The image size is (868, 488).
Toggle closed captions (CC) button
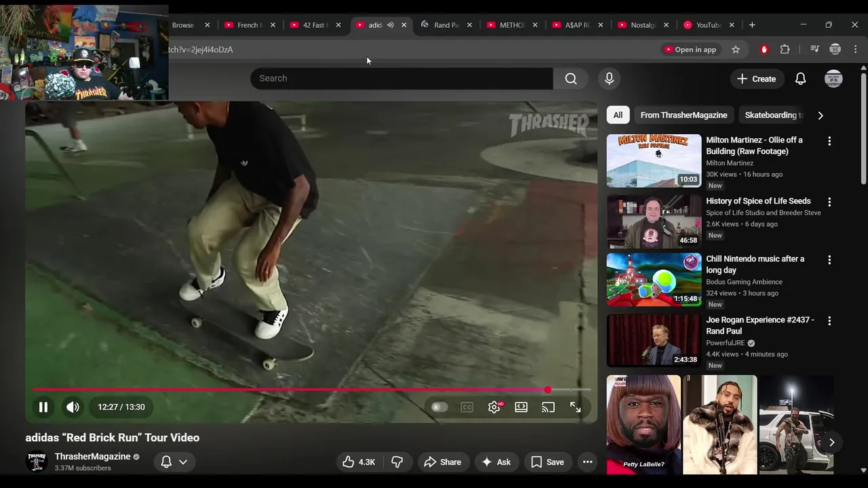(467, 407)
